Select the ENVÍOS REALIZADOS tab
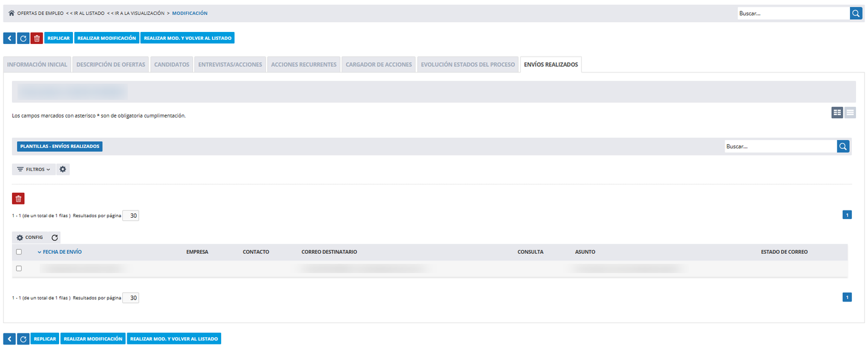 [551, 65]
